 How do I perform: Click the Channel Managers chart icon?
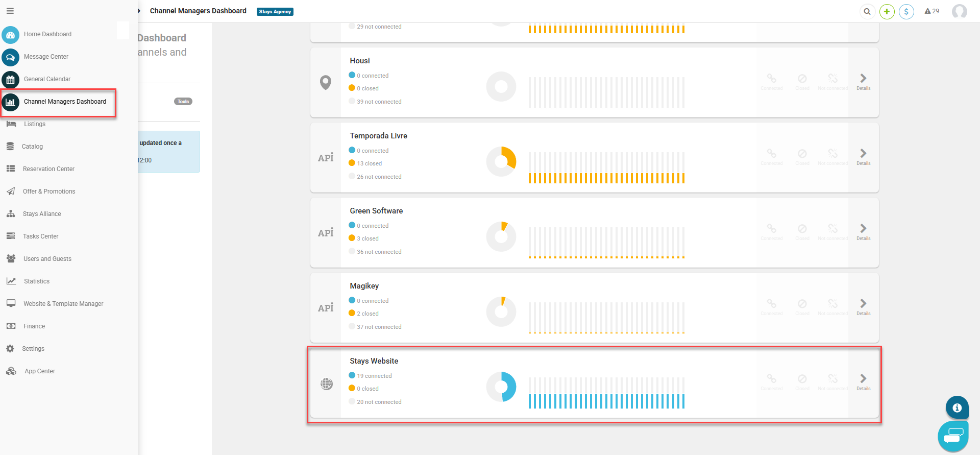[x=10, y=103]
